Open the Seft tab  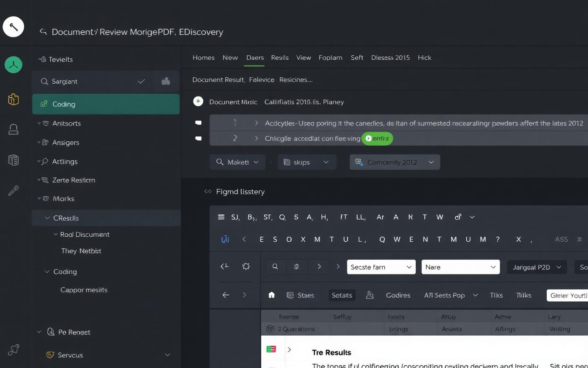pyautogui.click(x=357, y=58)
